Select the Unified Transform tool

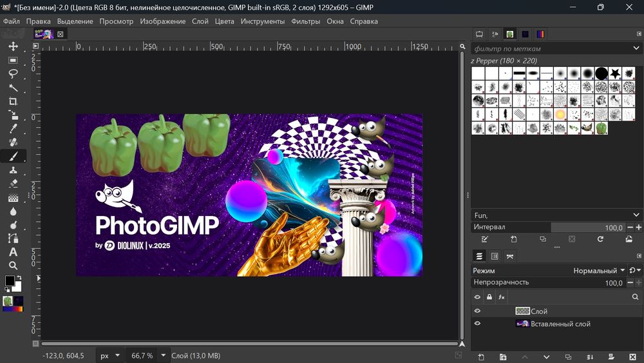click(13, 115)
